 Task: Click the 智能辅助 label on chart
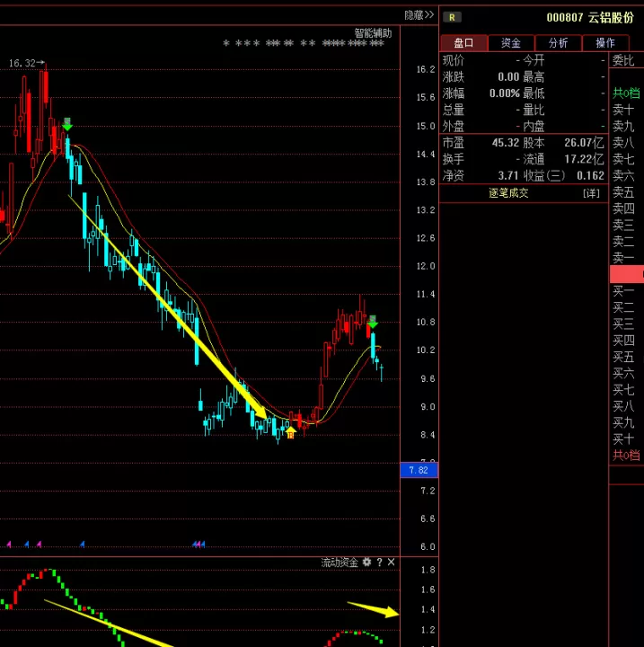(373, 33)
